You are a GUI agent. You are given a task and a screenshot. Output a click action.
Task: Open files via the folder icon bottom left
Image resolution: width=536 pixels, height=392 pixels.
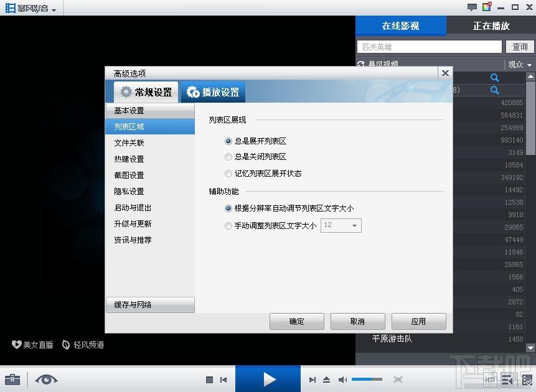point(12,379)
